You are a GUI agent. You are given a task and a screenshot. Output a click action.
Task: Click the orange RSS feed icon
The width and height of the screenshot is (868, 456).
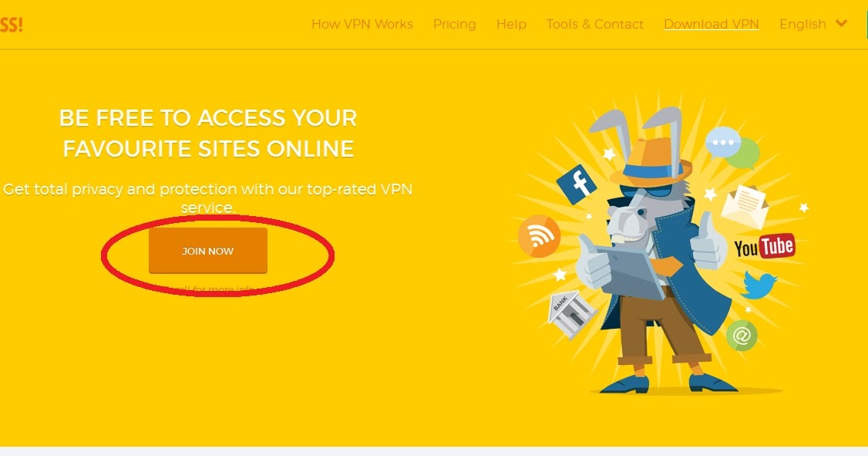coord(539,236)
